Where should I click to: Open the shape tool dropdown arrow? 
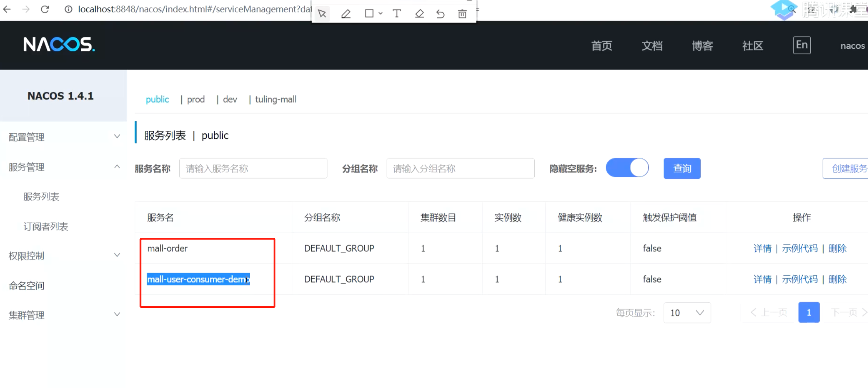click(380, 14)
